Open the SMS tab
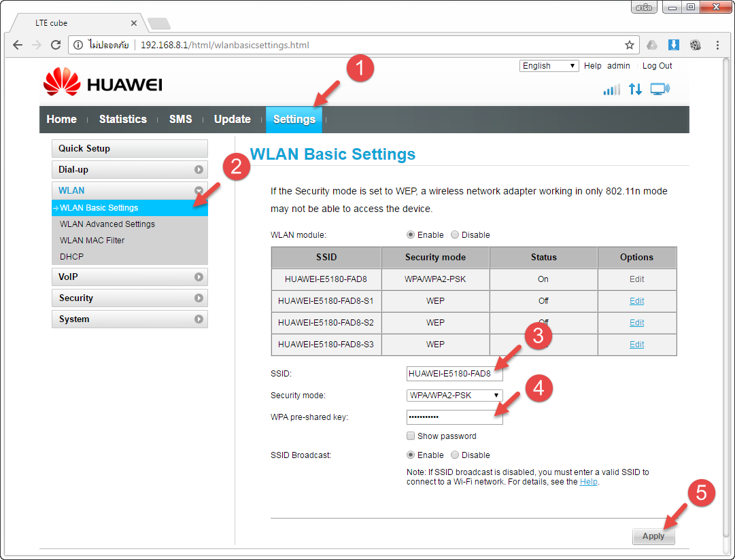 tap(180, 119)
